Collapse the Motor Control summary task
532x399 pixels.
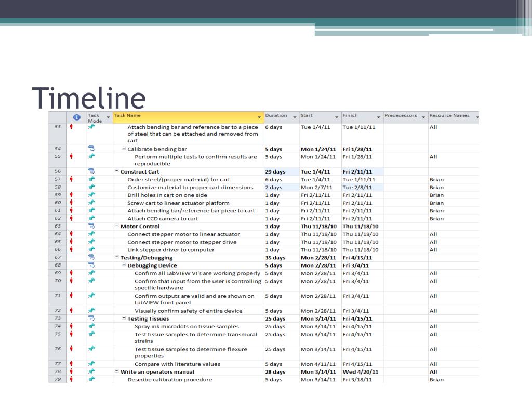point(116,225)
